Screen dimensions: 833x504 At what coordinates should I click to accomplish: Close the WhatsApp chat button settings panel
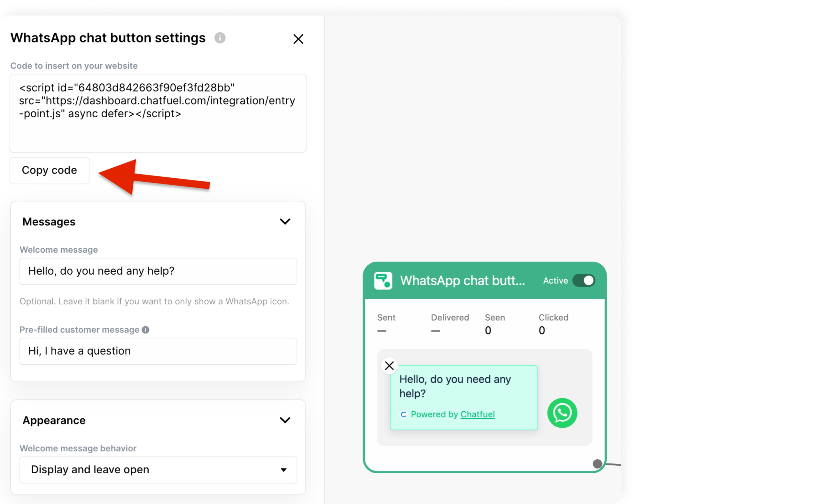coord(298,39)
